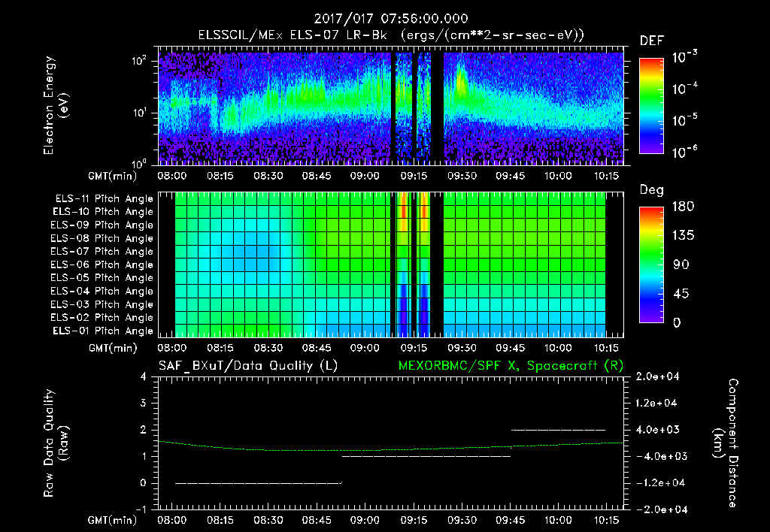Click the Electron Energy (eV) axis label

56,105
